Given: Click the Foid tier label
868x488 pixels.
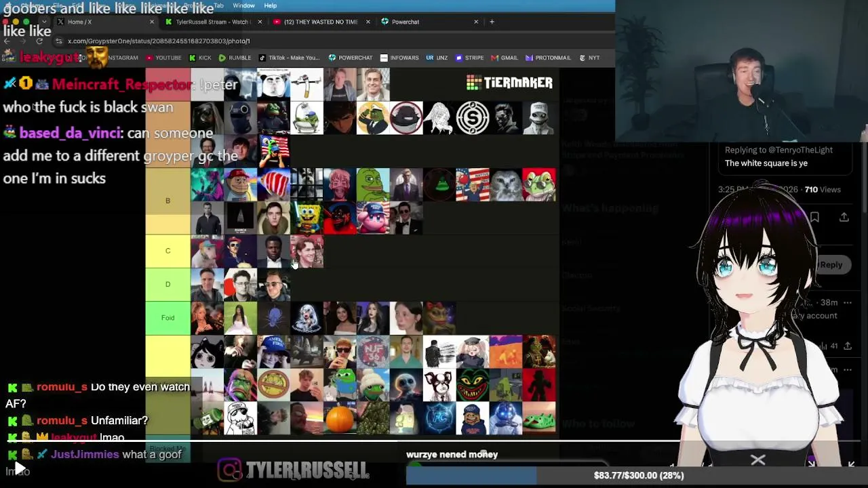Looking at the screenshot, I should click(x=167, y=317).
